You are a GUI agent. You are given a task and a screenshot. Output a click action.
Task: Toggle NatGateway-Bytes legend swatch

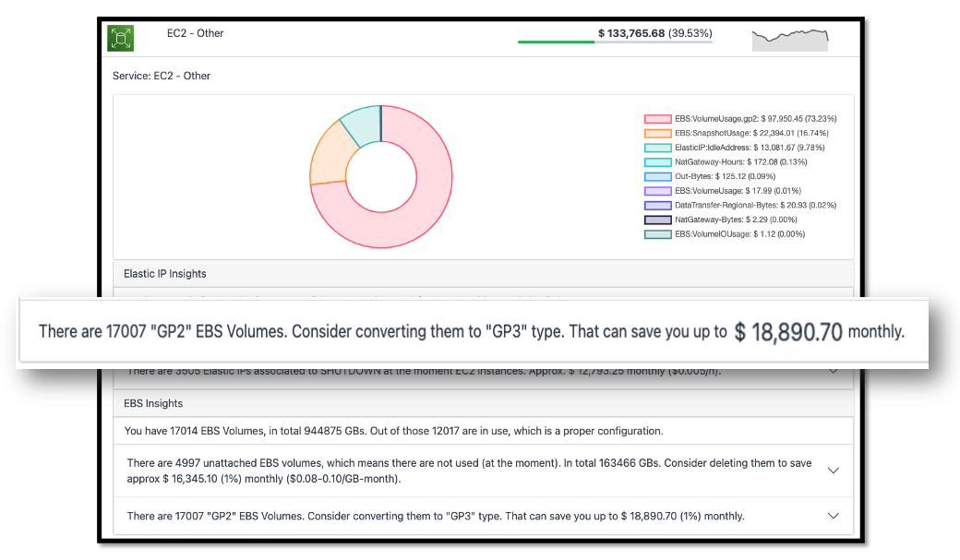tap(657, 220)
